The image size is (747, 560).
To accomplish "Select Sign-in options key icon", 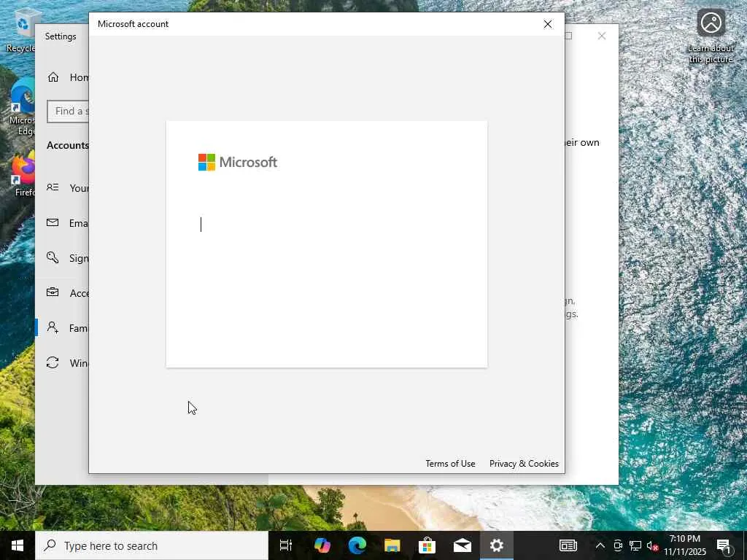I will click(x=53, y=257).
